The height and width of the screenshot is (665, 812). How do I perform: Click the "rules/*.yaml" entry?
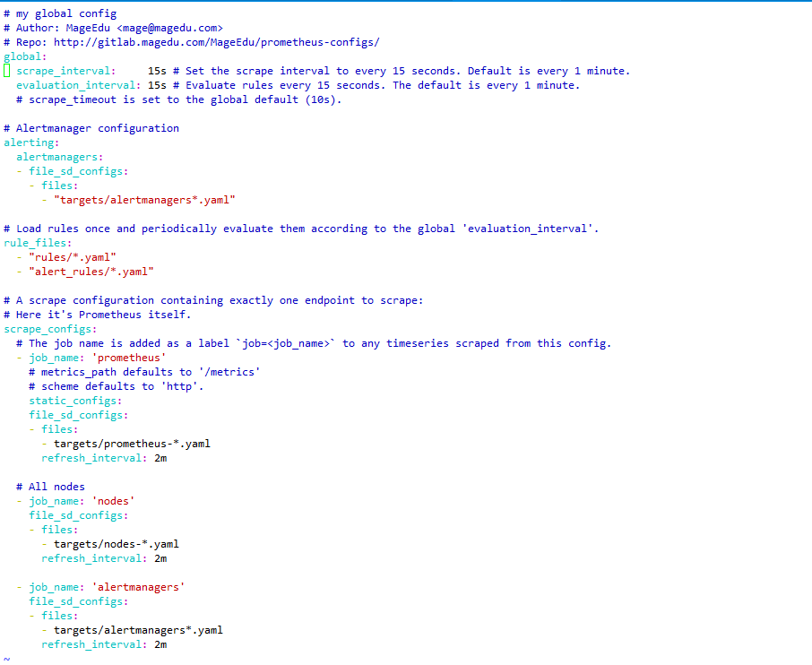click(x=73, y=257)
